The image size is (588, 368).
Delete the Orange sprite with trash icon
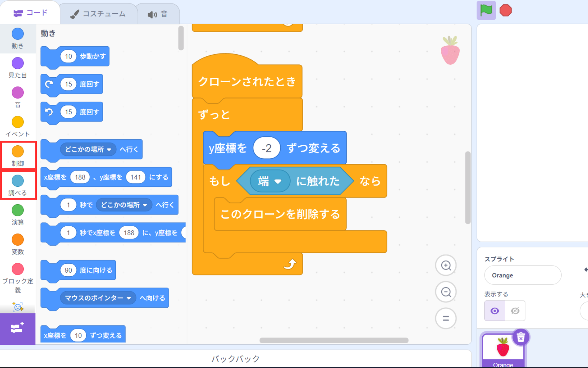click(x=521, y=338)
